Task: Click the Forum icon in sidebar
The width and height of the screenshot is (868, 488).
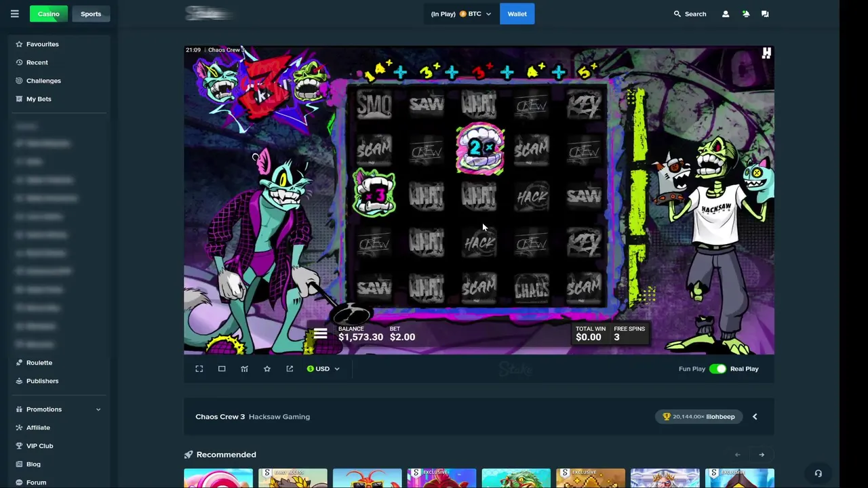Action: tap(19, 483)
